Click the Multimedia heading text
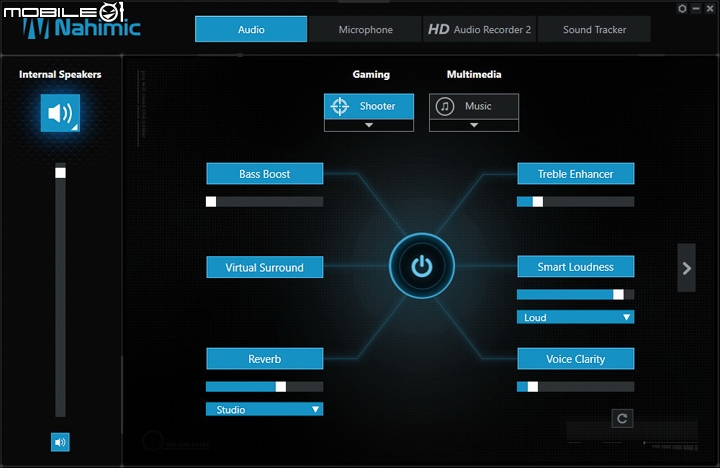This screenshot has width=720, height=468. (x=474, y=74)
